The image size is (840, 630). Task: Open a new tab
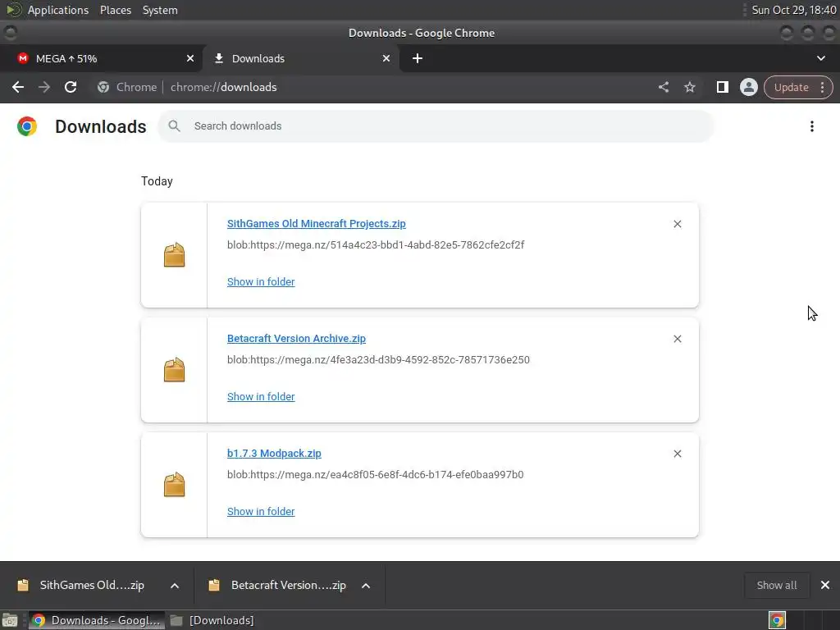(x=418, y=58)
